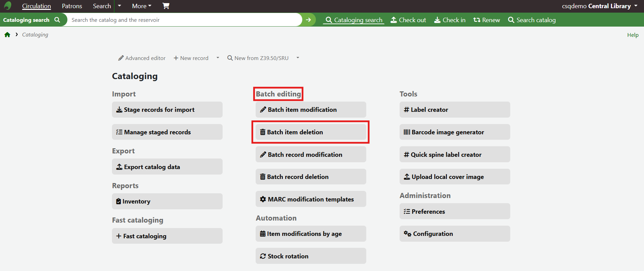
Task: Click the Batch item deletion button
Action: pos(310,132)
